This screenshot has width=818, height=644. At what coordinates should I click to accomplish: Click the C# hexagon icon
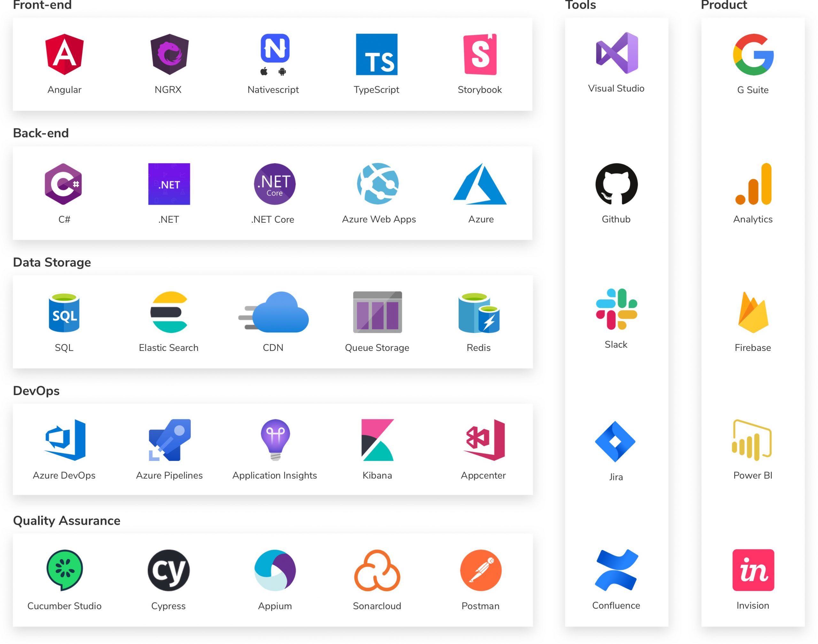[x=63, y=184]
